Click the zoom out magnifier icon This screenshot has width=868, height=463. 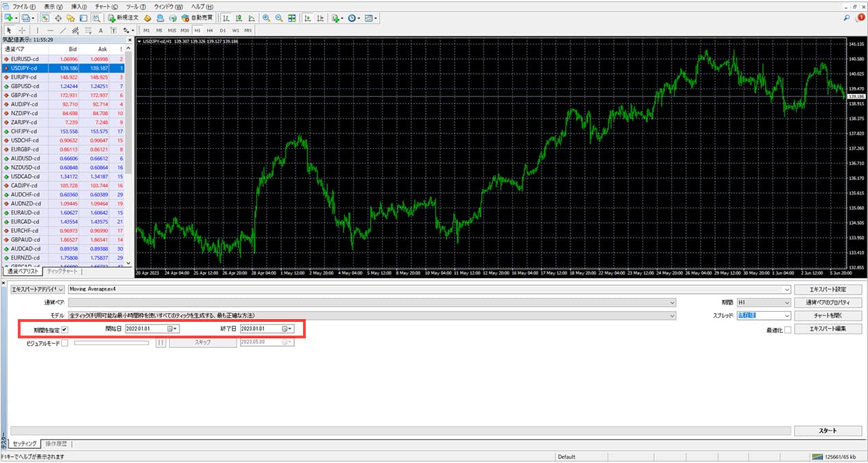(278, 18)
